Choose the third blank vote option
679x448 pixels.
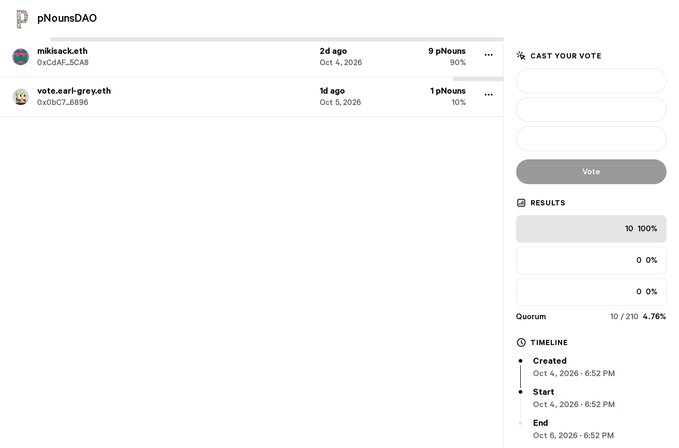click(591, 139)
